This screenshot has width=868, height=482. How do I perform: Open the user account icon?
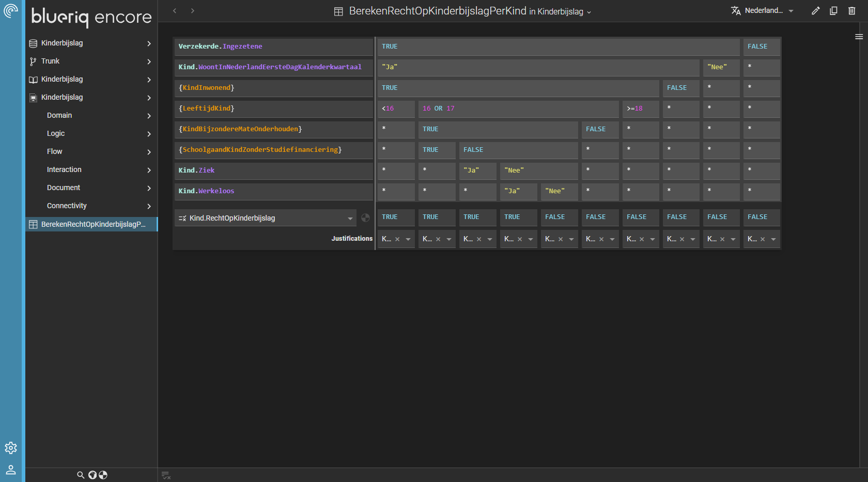pyautogui.click(x=11, y=470)
